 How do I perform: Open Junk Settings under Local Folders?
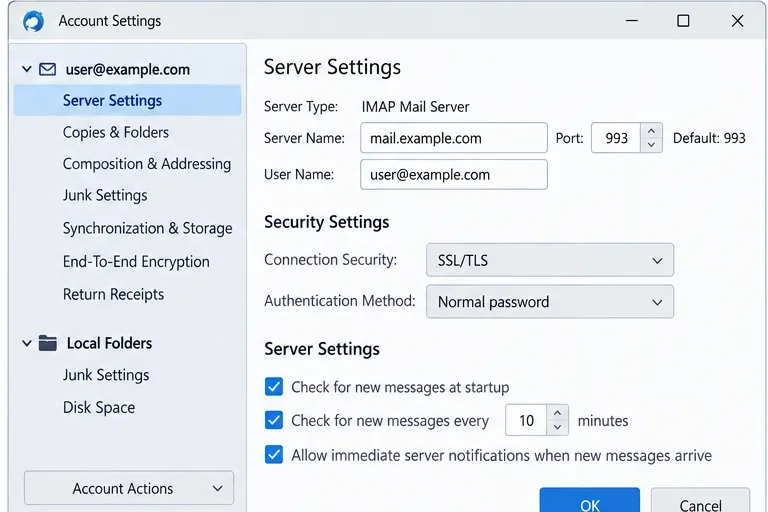click(x=106, y=375)
